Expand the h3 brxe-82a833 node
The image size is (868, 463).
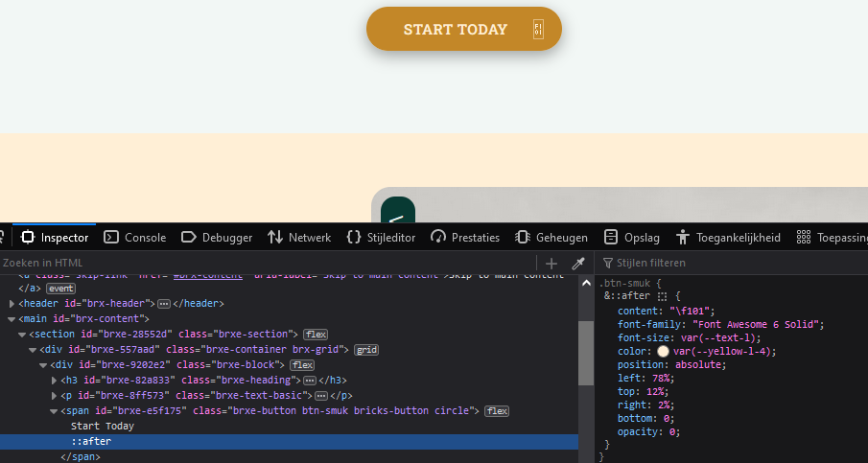55,381
